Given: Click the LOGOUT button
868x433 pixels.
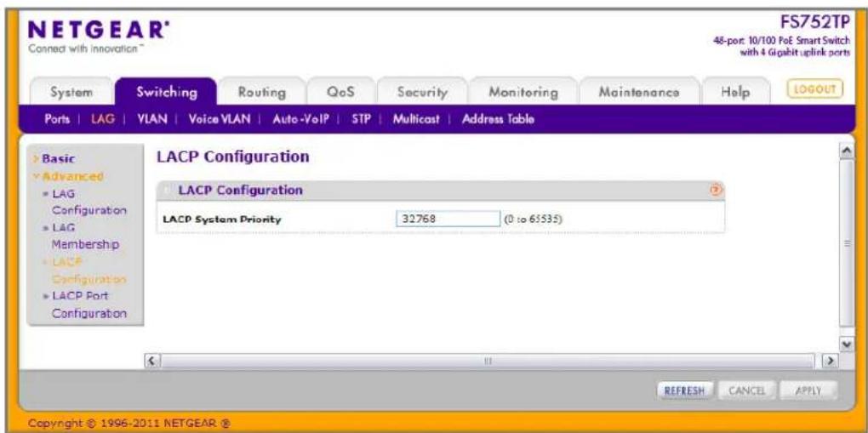Looking at the screenshot, I should click(x=814, y=89).
